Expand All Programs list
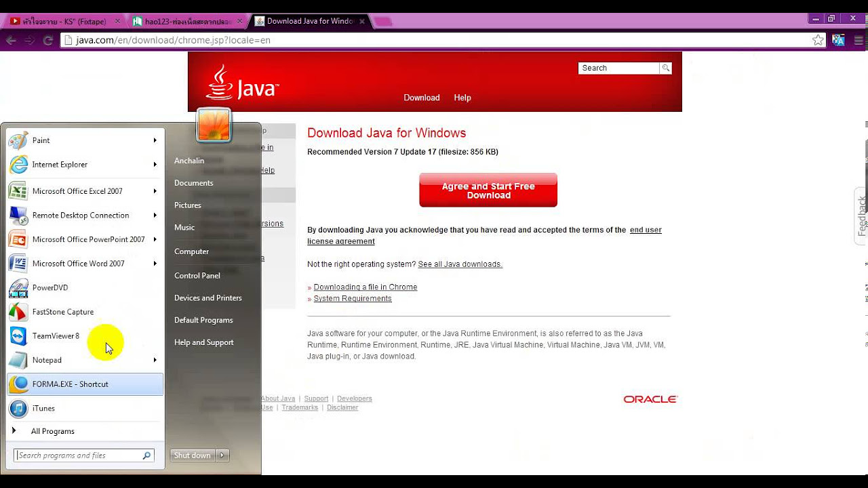 52,431
